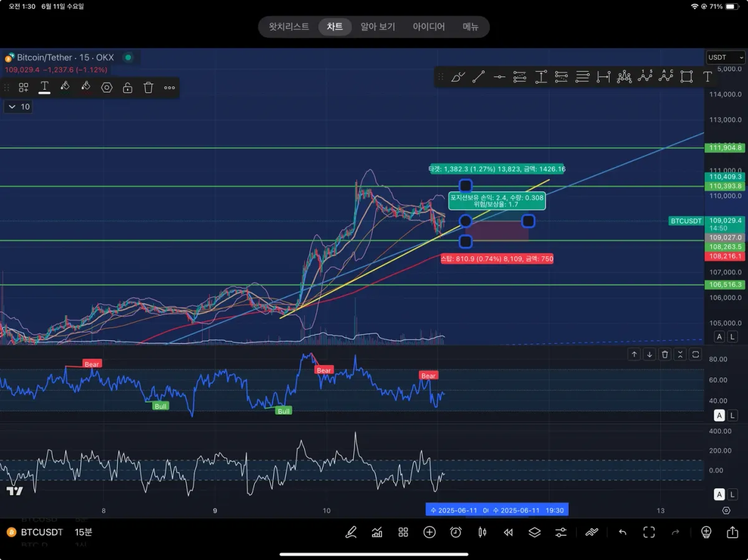Tap the 스탑 810.9 stop label
The height and width of the screenshot is (560, 748).
tap(497, 259)
